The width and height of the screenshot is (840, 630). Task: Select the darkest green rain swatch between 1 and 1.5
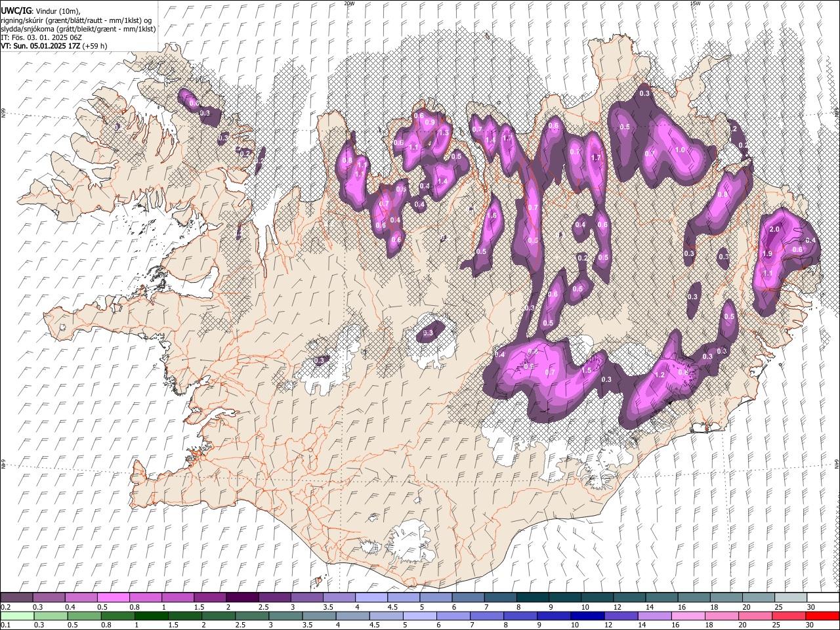point(152,616)
